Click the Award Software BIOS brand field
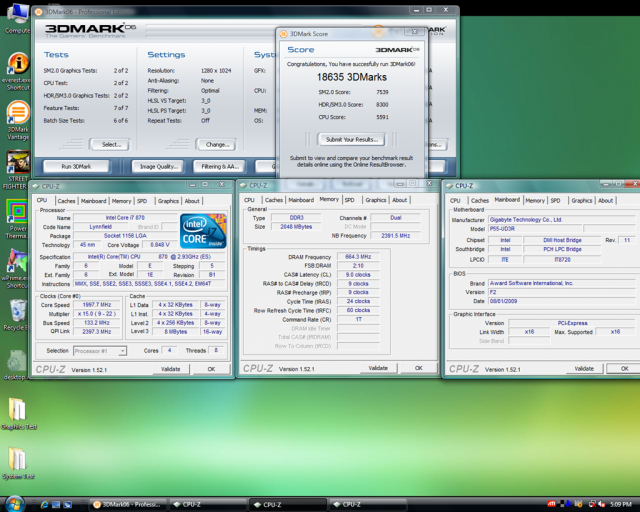The height and width of the screenshot is (512, 640). click(562, 283)
